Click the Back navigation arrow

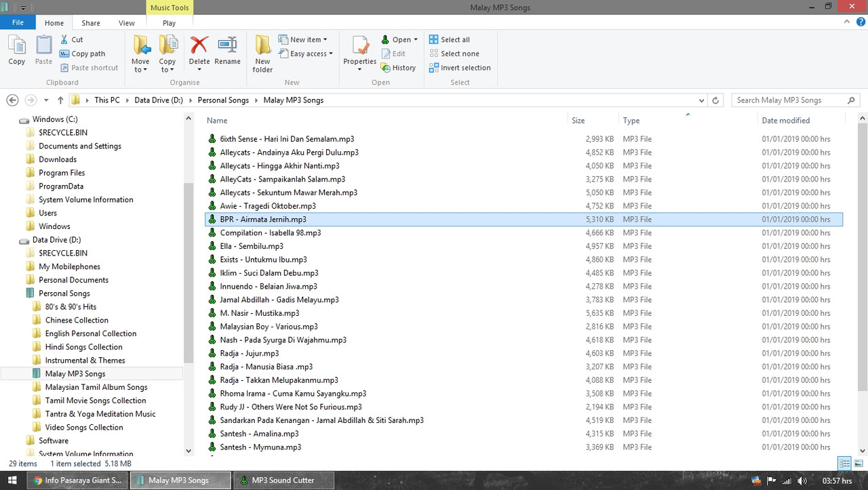[12, 100]
